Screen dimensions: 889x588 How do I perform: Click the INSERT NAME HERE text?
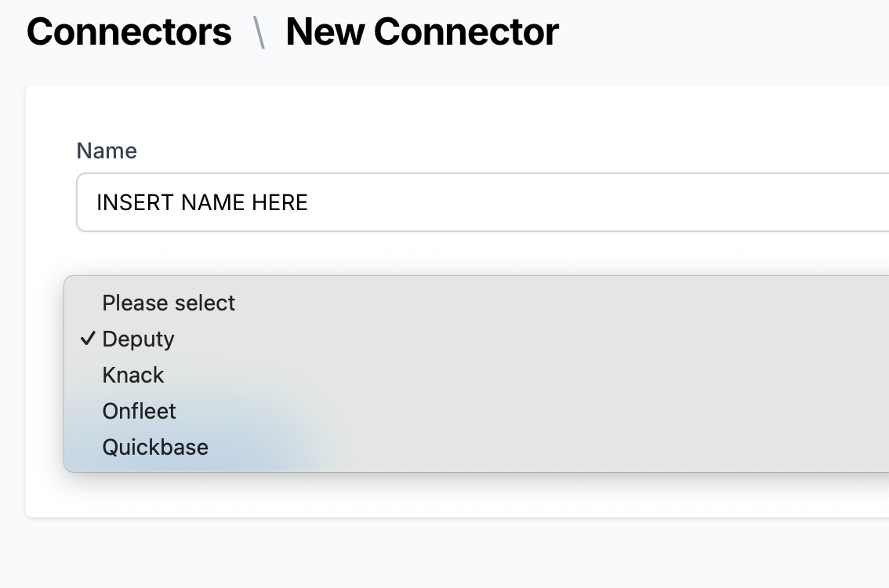pyautogui.click(x=201, y=202)
